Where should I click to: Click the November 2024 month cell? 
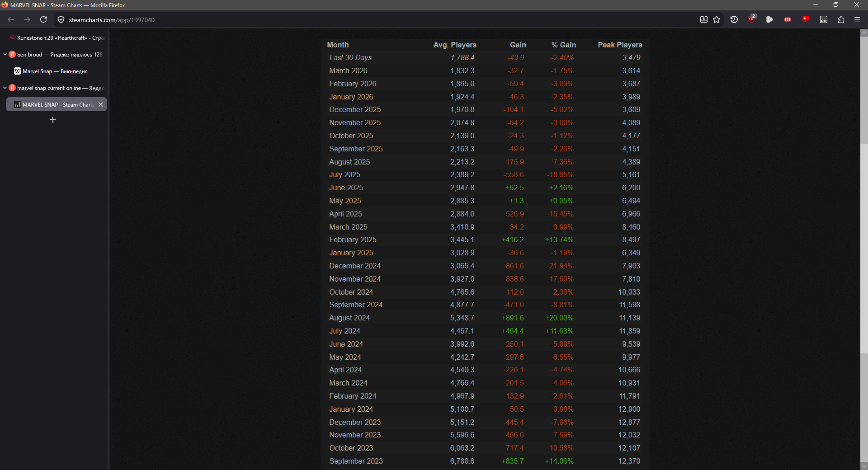[355, 279]
